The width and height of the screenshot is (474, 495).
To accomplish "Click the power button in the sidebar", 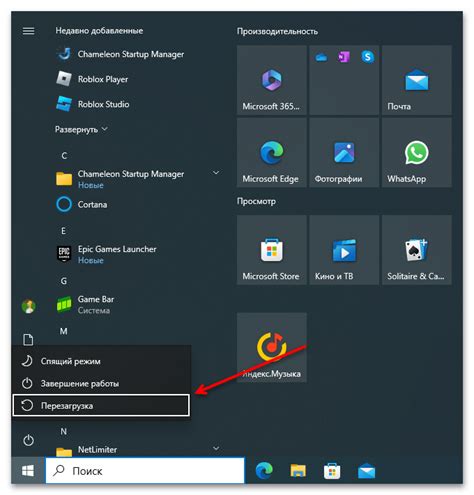I will tap(28, 440).
